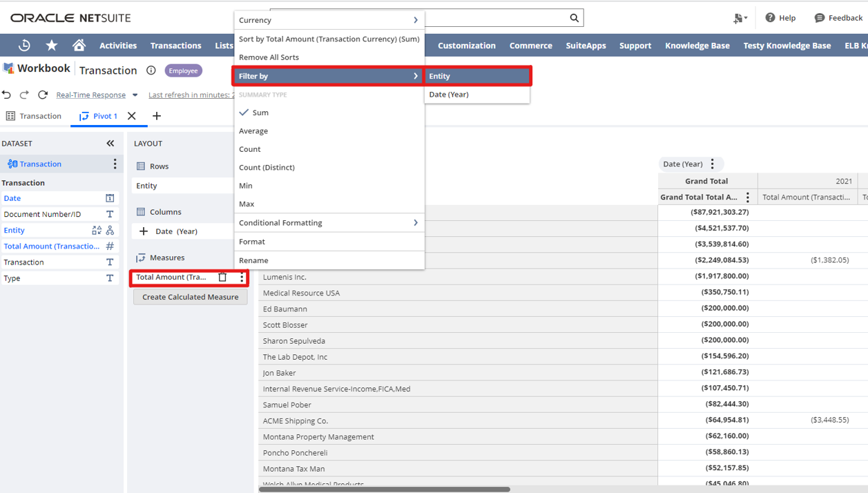Open the Support menu

[635, 46]
